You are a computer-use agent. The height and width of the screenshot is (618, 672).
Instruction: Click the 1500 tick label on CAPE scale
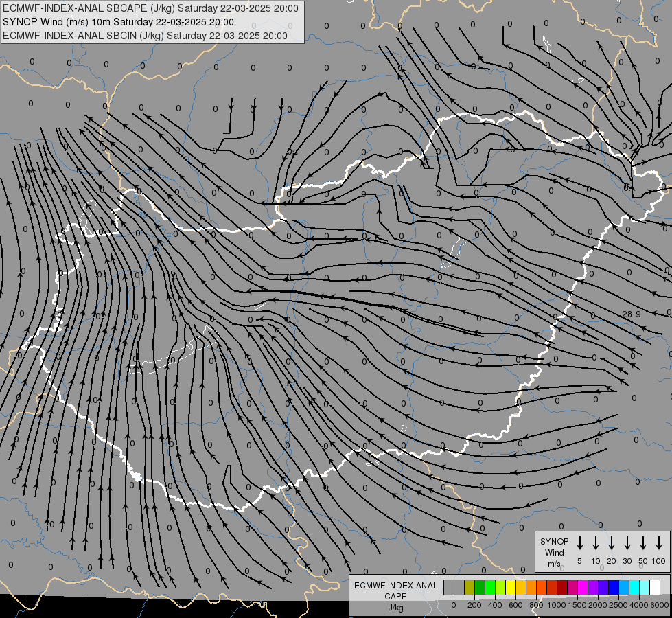click(x=577, y=605)
